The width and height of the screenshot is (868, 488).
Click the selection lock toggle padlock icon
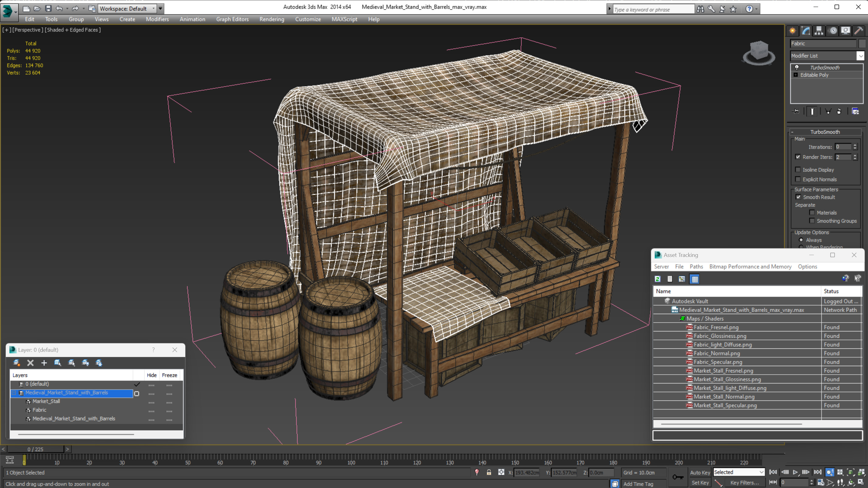point(489,472)
